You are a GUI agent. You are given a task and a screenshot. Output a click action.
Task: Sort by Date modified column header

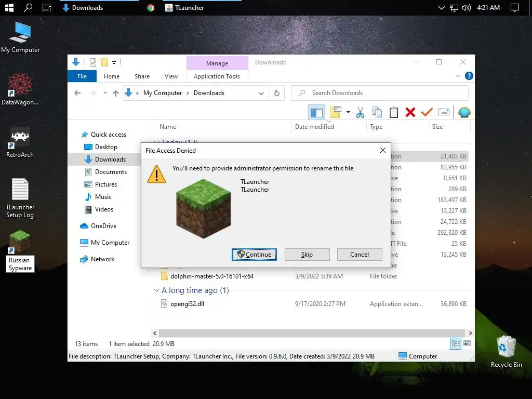(x=314, y=127)
